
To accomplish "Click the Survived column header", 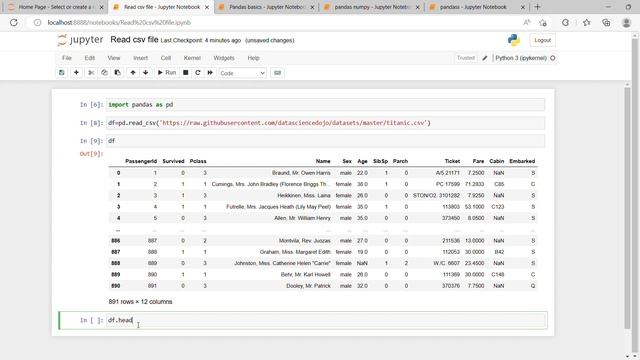I will [x=173, y=161].
